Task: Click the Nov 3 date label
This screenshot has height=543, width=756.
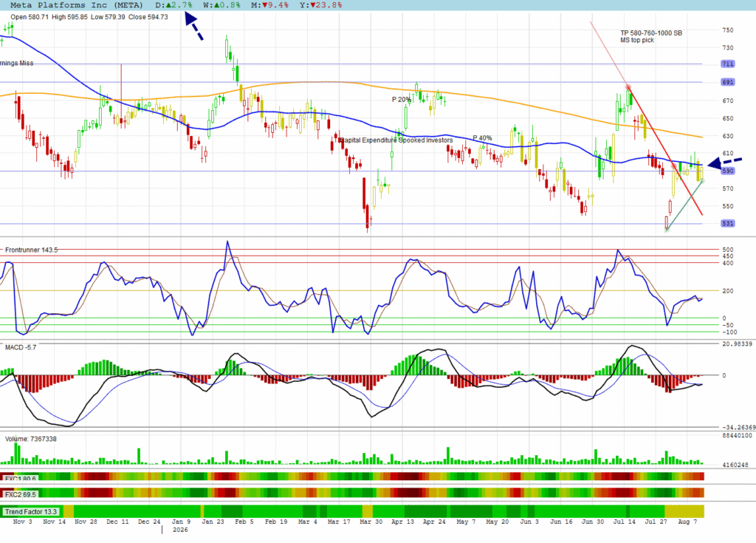Action: pyautogui.click(x=23, y=522)
